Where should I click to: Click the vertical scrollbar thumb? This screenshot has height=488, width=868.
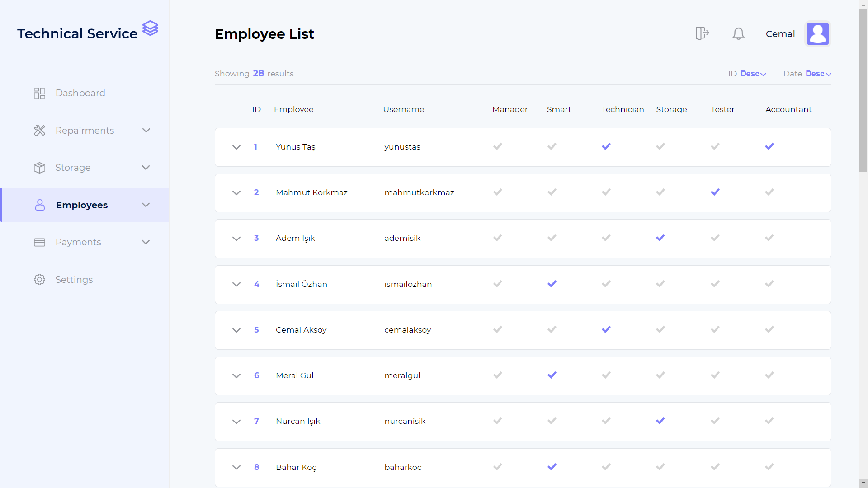(863, 90)
